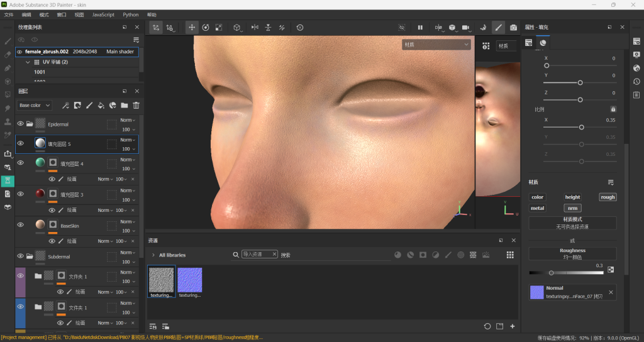Hide 填充图层 4 layer

pyautogui.click(x=20, y=163)
